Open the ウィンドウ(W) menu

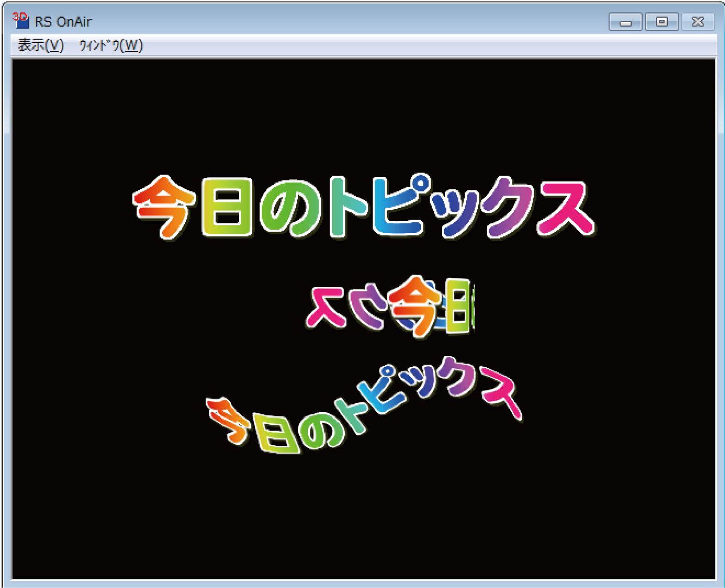coord(111,45)
